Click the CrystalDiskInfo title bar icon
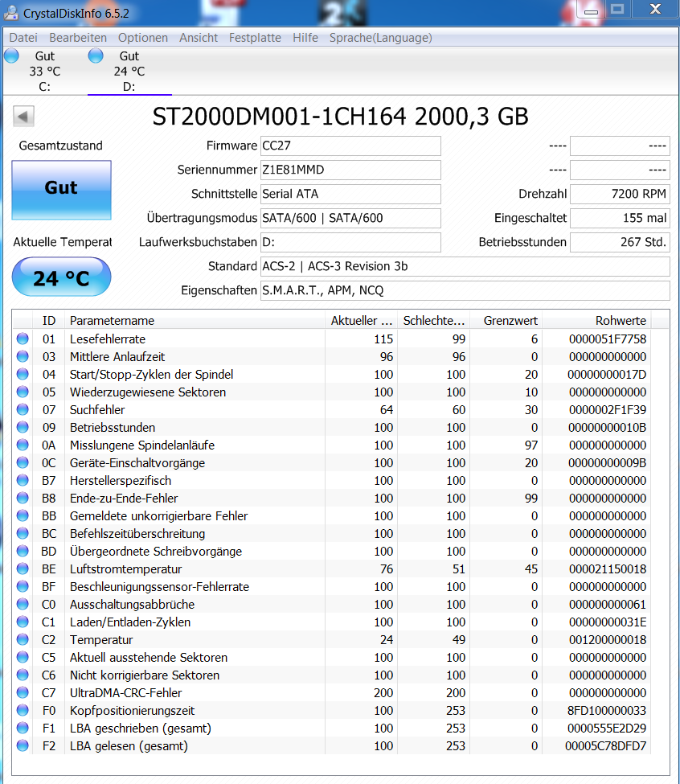 (x=11, y=13)
